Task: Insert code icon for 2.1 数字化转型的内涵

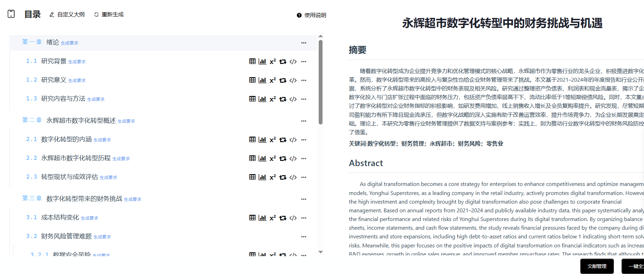Action: pos(293,140)
